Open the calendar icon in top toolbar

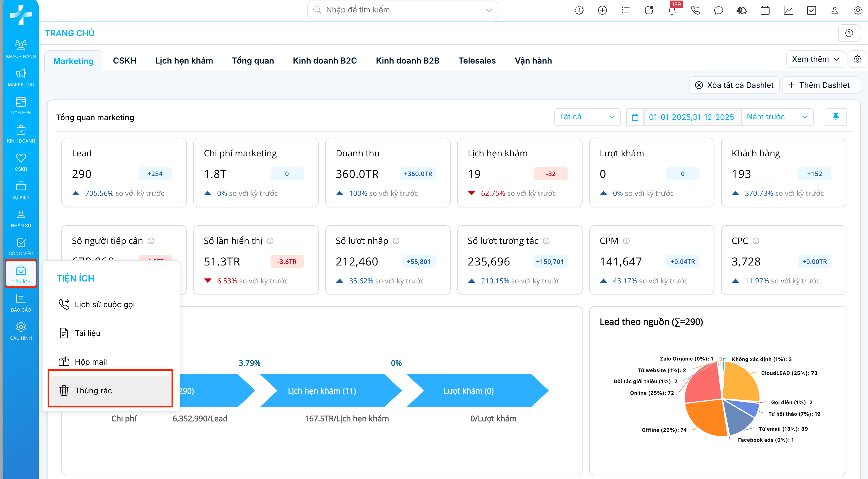pyautogui.click(x=765, y=10)
